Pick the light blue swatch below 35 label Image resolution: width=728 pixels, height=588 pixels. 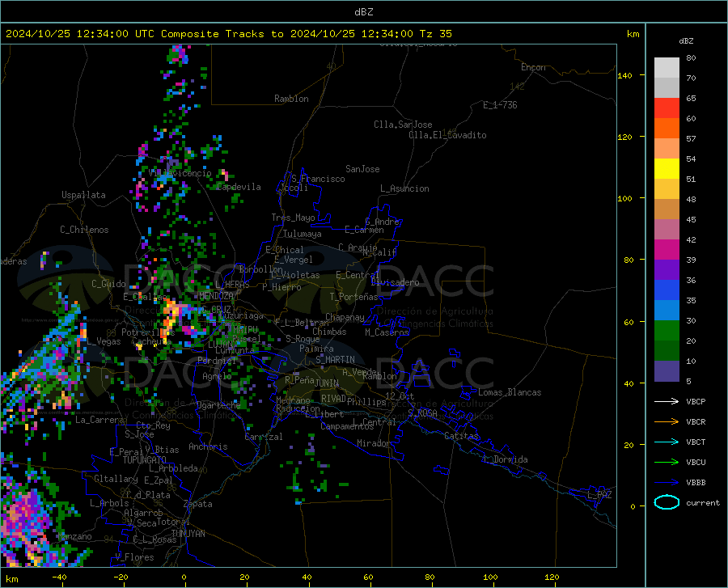667,311
